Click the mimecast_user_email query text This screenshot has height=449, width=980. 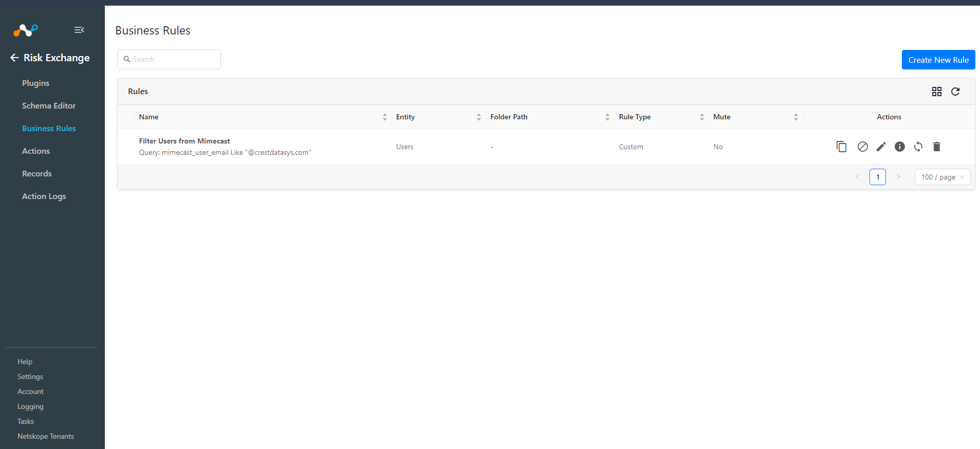225,152
